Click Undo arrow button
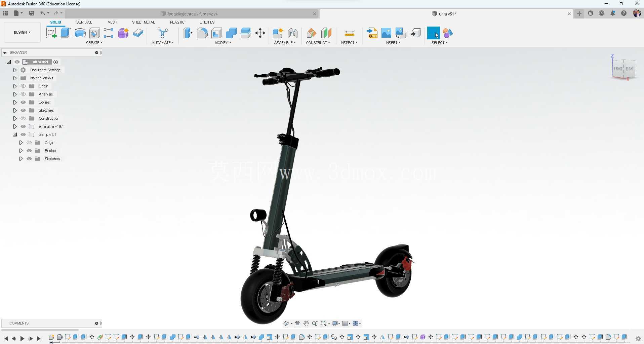Screen dimensions: 644x344 coord(42,13)
